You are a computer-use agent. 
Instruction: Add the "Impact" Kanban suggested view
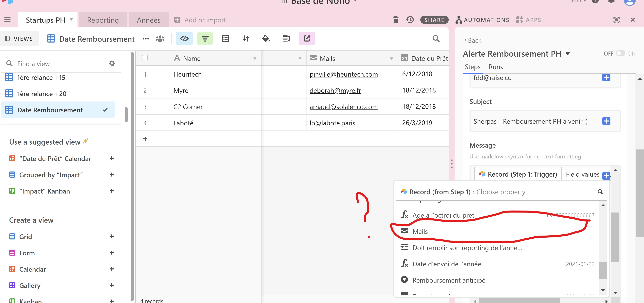point(112,191)
